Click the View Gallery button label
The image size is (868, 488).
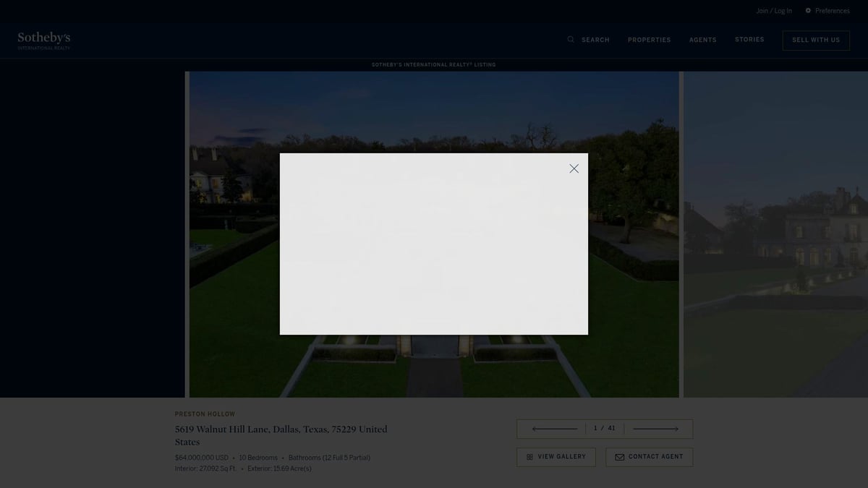(561, 457)
